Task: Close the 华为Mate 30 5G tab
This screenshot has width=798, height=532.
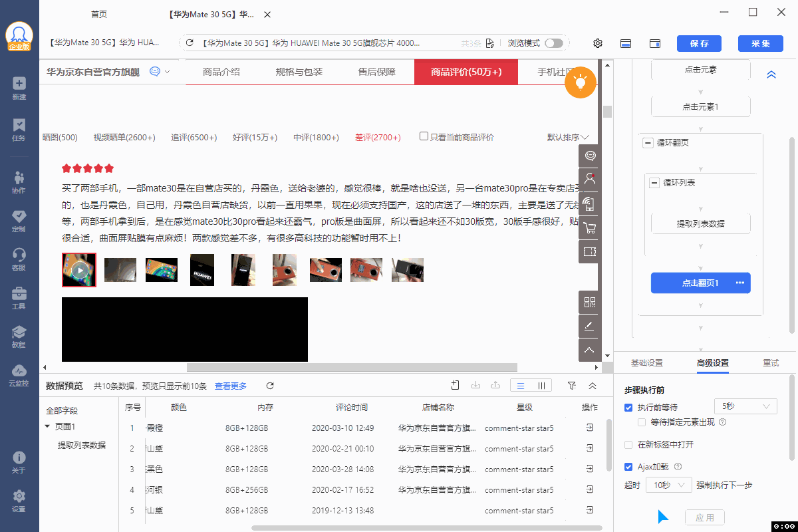Action: (x=267, y=14)
